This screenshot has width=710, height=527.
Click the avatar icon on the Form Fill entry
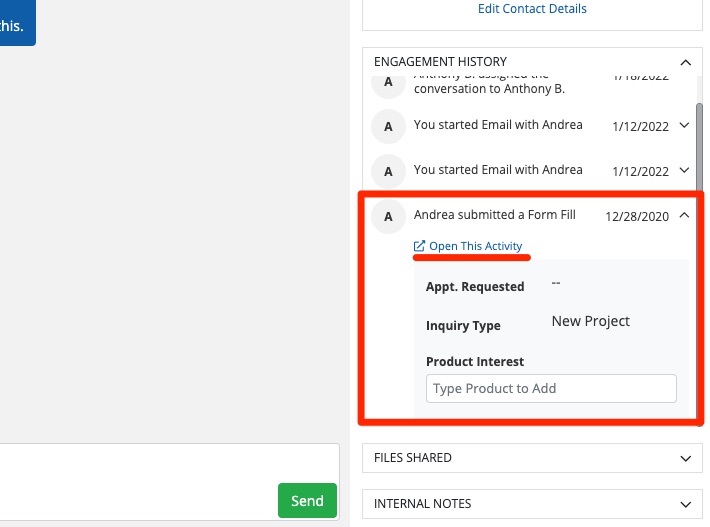388,216
